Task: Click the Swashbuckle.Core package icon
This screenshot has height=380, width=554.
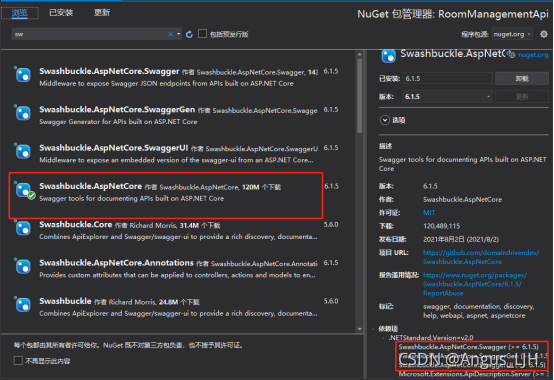Action: click(x=23, y=228)
